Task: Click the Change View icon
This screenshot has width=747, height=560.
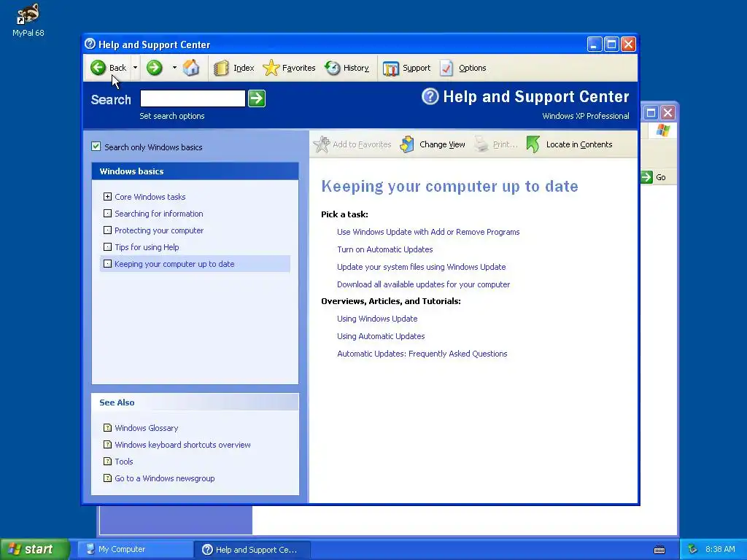Action: [407, 144]
